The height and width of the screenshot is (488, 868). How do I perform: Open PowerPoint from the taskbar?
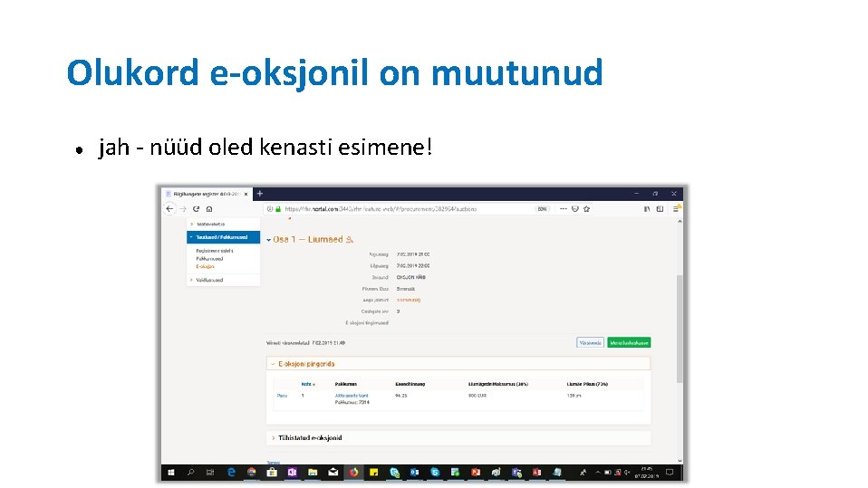[476, 472]
